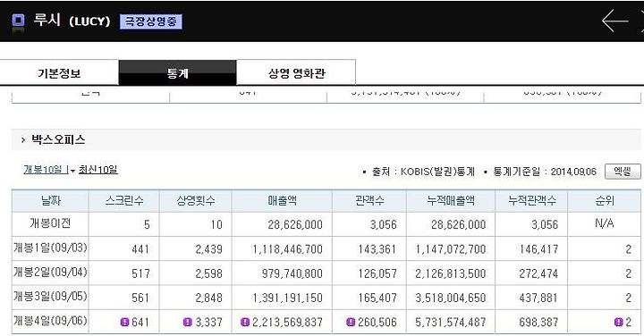Click the square icon beside 루시 title
Screen dimensions: 644x336
tap(18, 20)
